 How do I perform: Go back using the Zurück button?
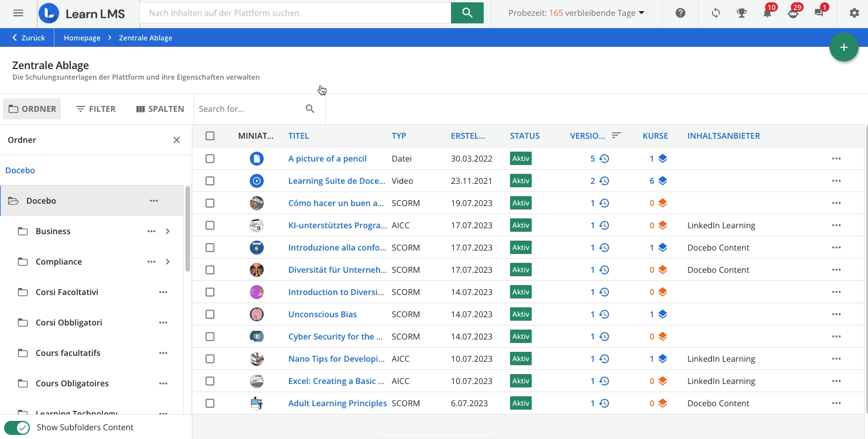click(28, 37)
